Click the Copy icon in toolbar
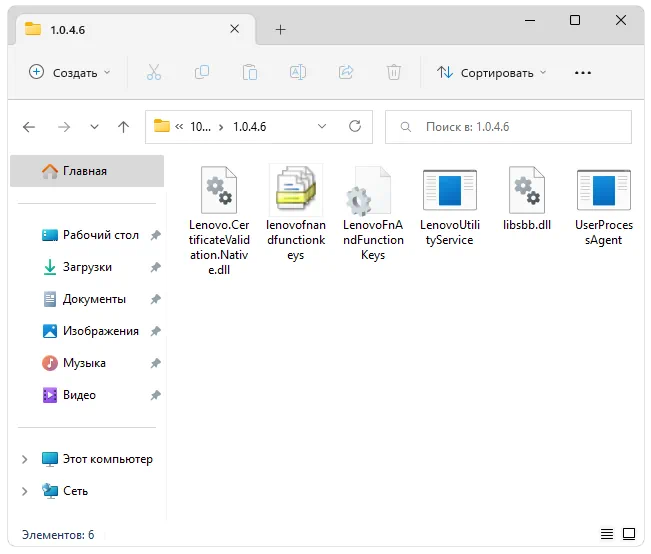651x554 pixels. click(x=202, y=72)
